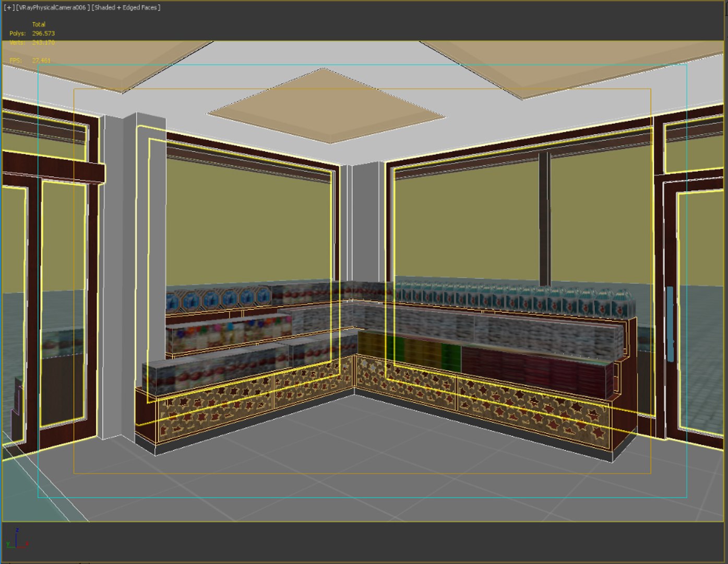Select the blue door handle on right door

670,324
